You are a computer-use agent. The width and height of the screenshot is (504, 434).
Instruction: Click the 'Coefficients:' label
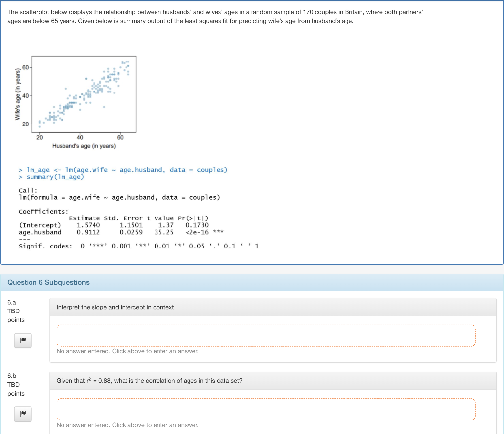pos(43,212)
